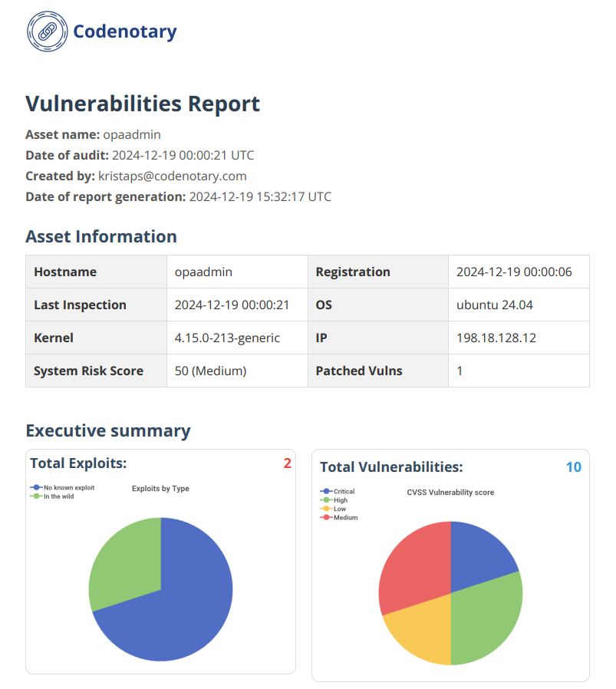Click the red 'Medium' legend marker

(x=327, y=517)
